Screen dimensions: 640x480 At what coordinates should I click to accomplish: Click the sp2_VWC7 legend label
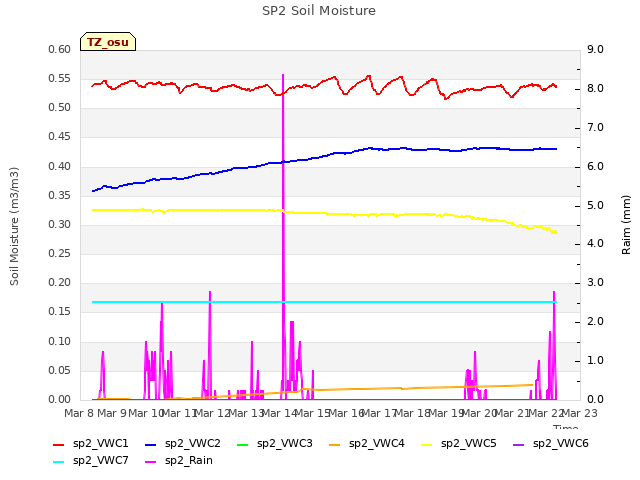[x=100, y=461]
